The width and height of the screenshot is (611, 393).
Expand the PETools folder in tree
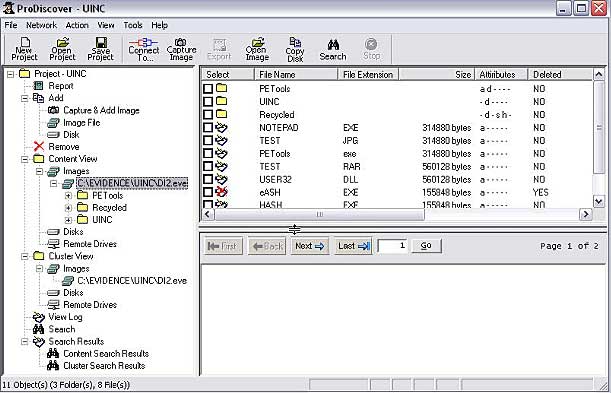69,196
